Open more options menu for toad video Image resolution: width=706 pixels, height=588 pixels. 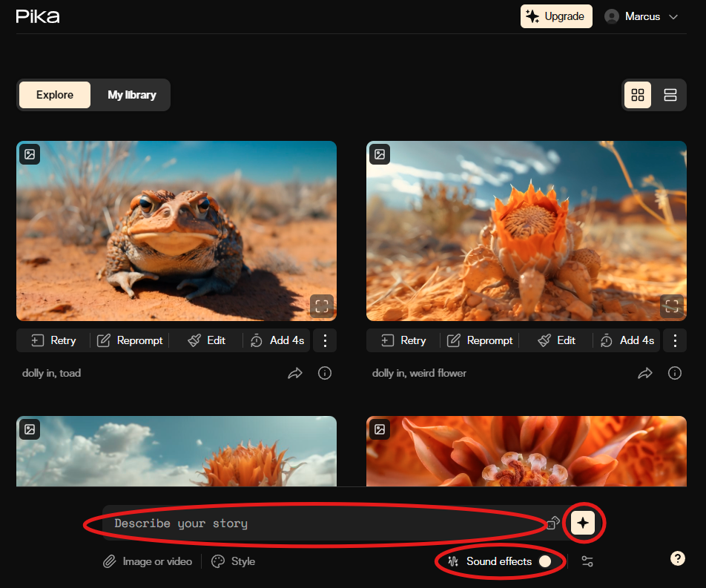(x=325, y=341)
